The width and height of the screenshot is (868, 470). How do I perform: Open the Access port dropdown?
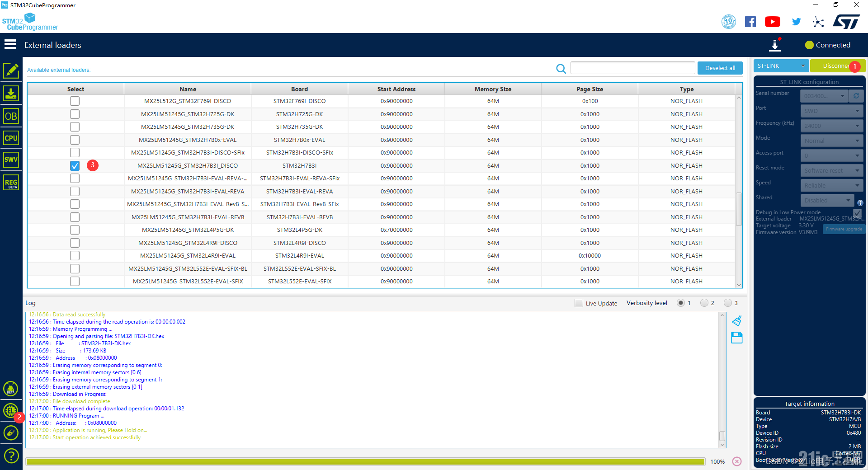[832, 155]
